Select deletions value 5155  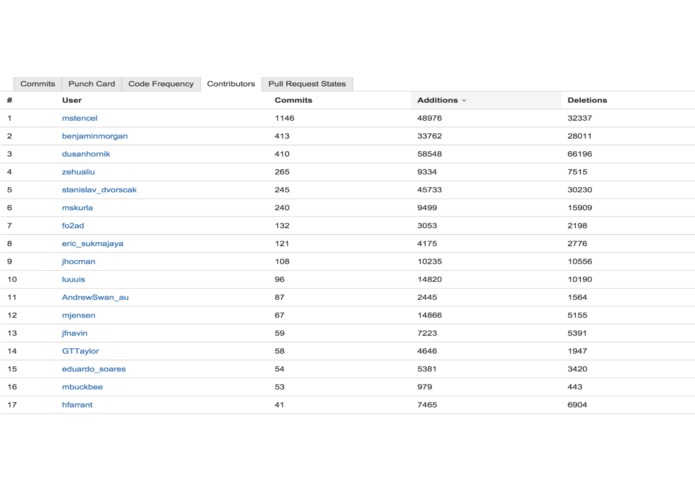click(x=577, y=315)
